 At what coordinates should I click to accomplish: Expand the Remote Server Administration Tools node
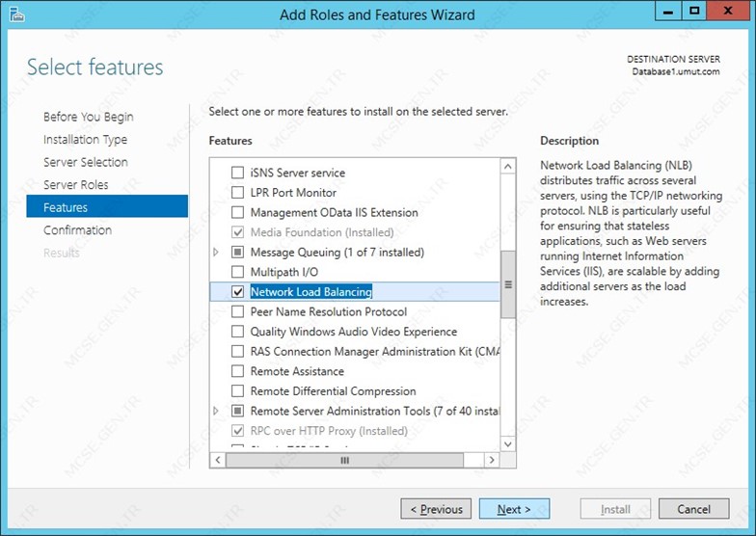point(216,411)
